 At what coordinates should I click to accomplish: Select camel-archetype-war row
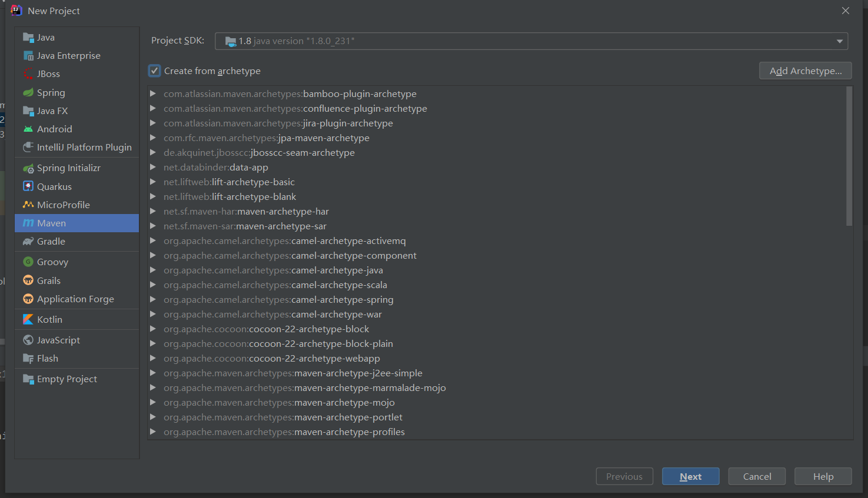point(496,314)
